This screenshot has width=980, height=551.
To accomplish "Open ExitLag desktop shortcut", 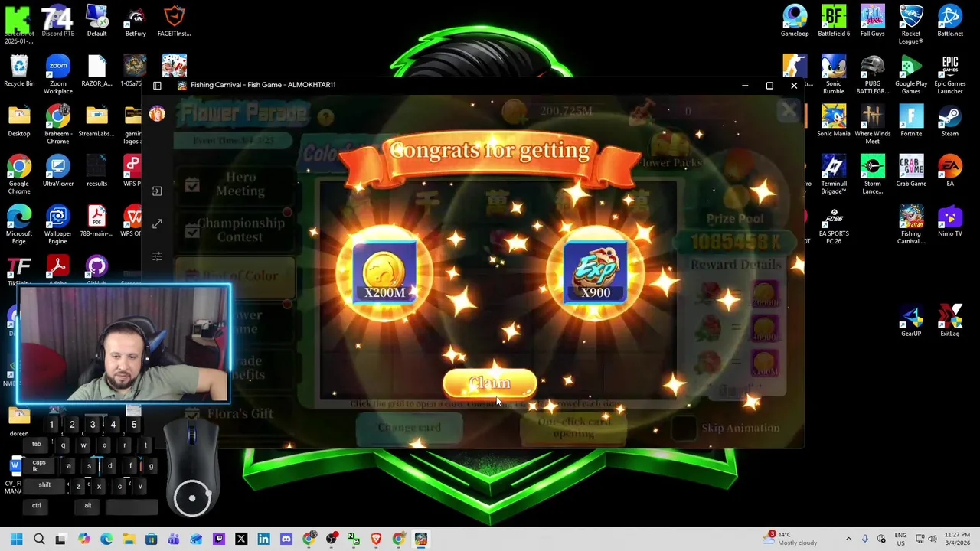I will (950, 321).
